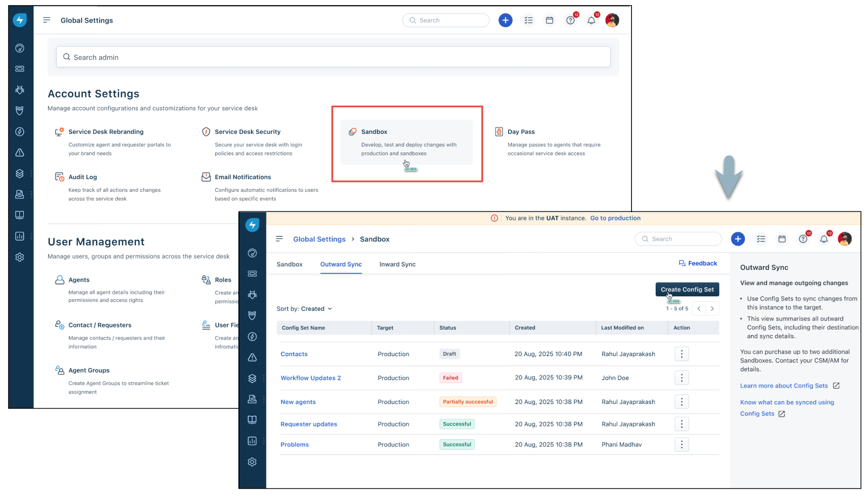Go to next page of config sets
The width and height of the screenshot is (868, 498).
tap(712, 309)
